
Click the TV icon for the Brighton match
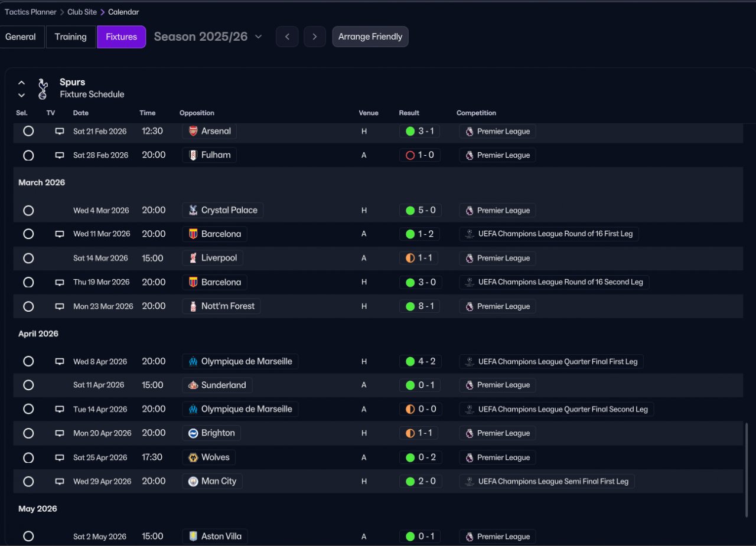[60, 433]
